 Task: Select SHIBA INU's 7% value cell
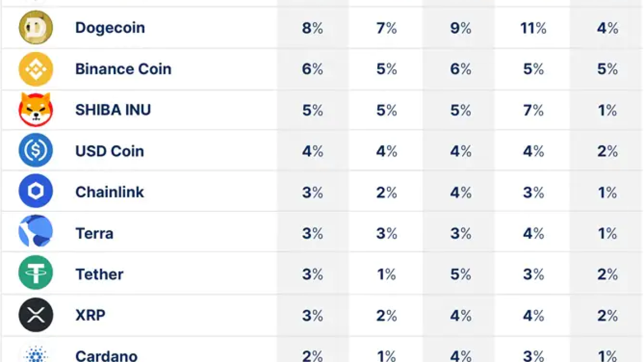(x=533, y=110)
